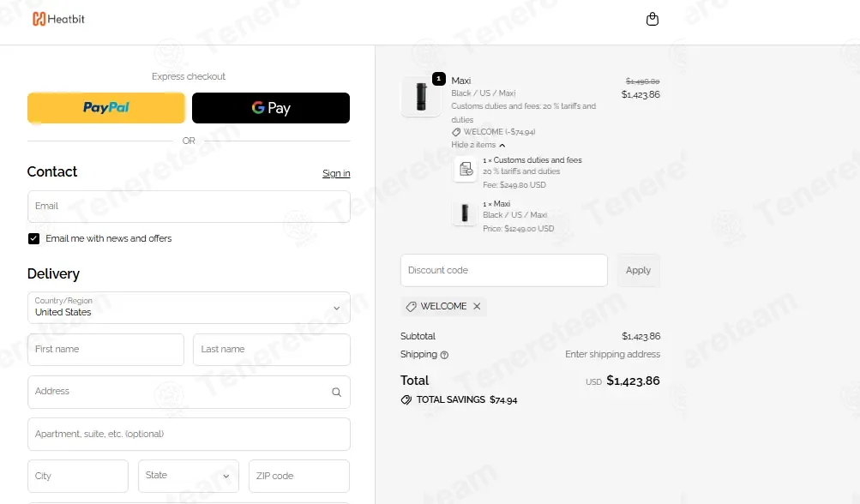Open the Country/Region dropdown
Screen dimensions: 860x504
189,308
